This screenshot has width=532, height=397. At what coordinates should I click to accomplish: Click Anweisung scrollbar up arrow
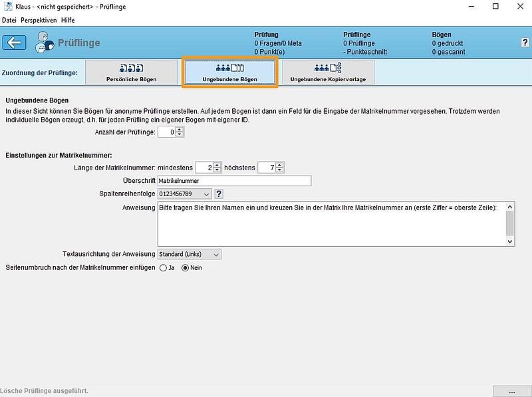(509, 207)
